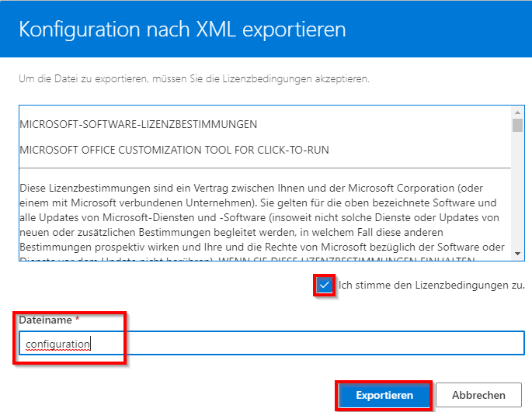The image size is (532, 412).
Task: Click the 'MICROSOFT-SOFTWARE-LIZENZBESTIMMUNGEN' heading line
Action: [138, 124]
